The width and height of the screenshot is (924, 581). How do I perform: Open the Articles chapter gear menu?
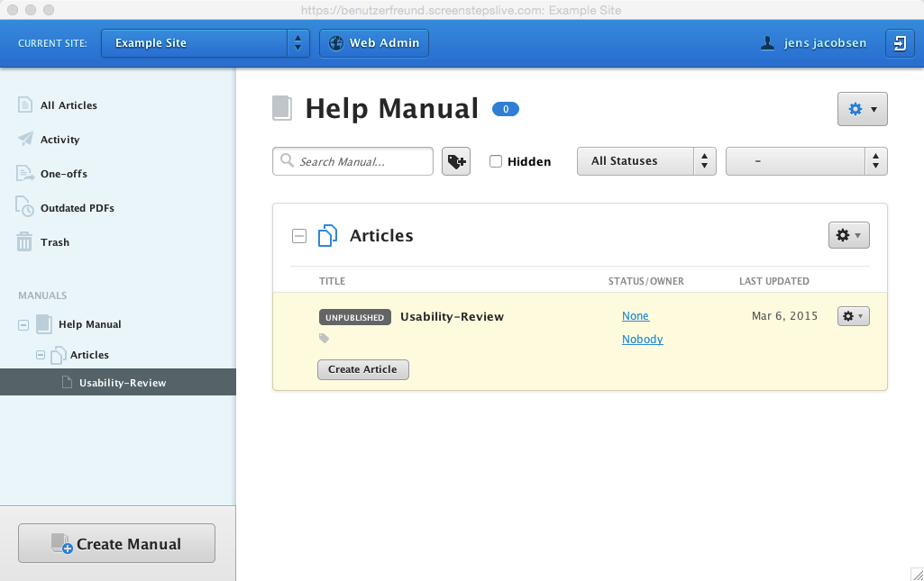pyautogui.click(x=848, y=235)
